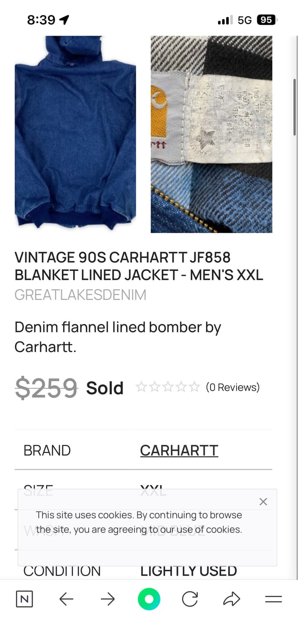
Task: Dismiss the cookie notice with X
Action: (263, 501)
